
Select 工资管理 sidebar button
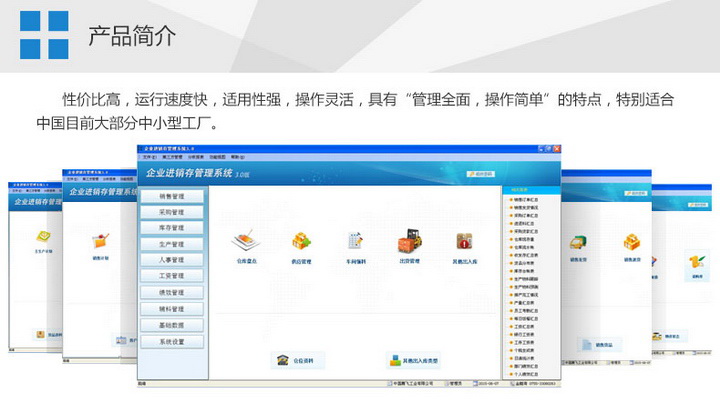tap(172, 276)
